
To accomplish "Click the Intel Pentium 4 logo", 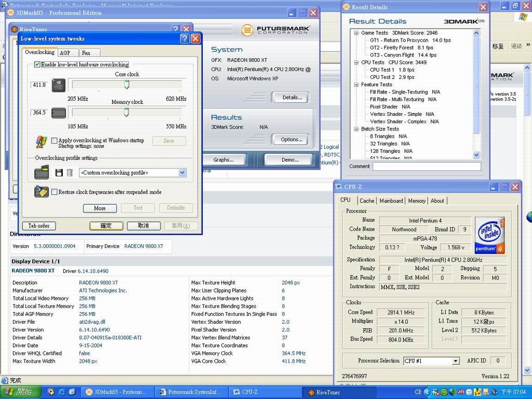I will tap(489, 235).
